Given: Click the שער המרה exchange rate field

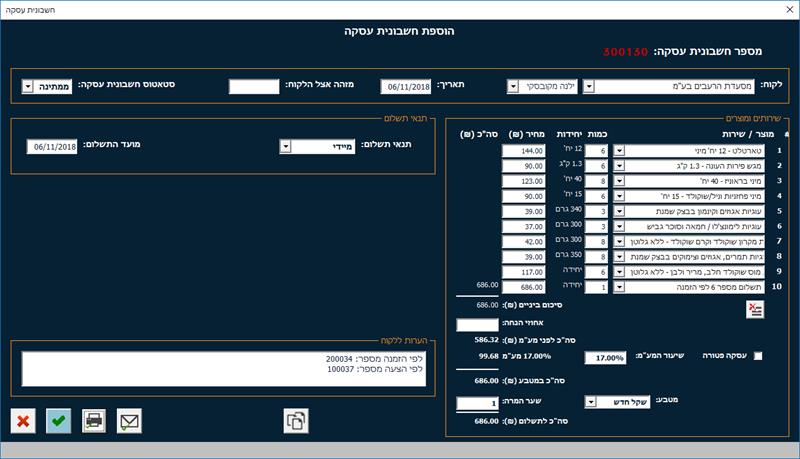Looking at the screenshot, I should click(x=477, y=403).
